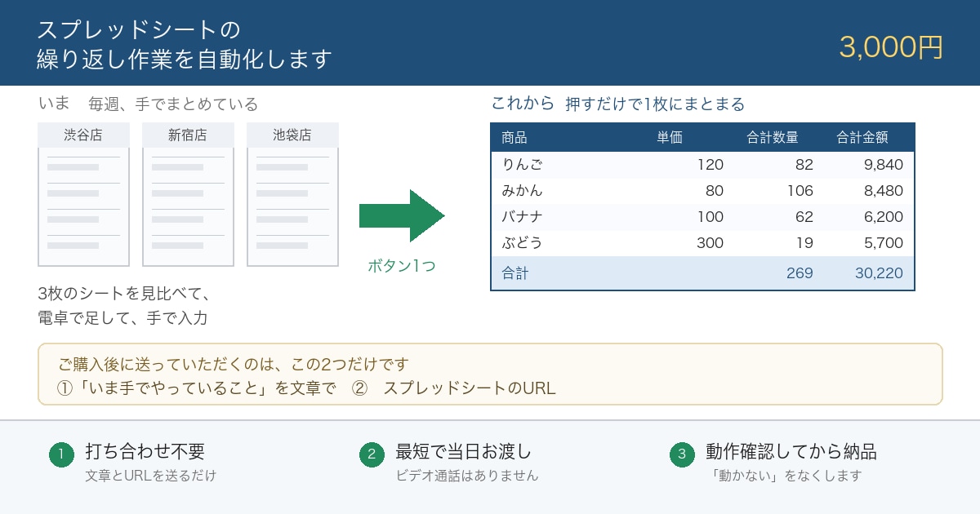This screenshot has width=980, height=514.
Task: Click the 押すだけで1枚にまとまる heading
Action: [x=655, y=104]
